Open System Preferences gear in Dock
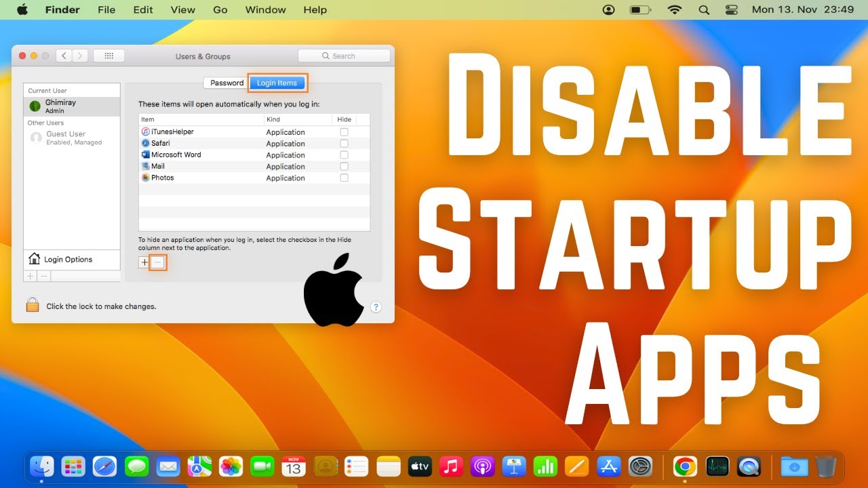Viewport: 868px width, 488px height. tap(641, 466)
